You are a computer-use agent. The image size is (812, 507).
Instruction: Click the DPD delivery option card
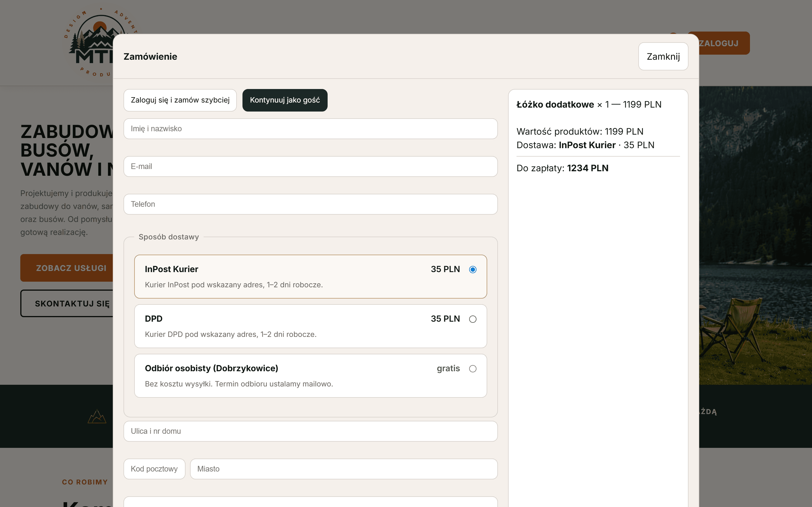(310, 326)
